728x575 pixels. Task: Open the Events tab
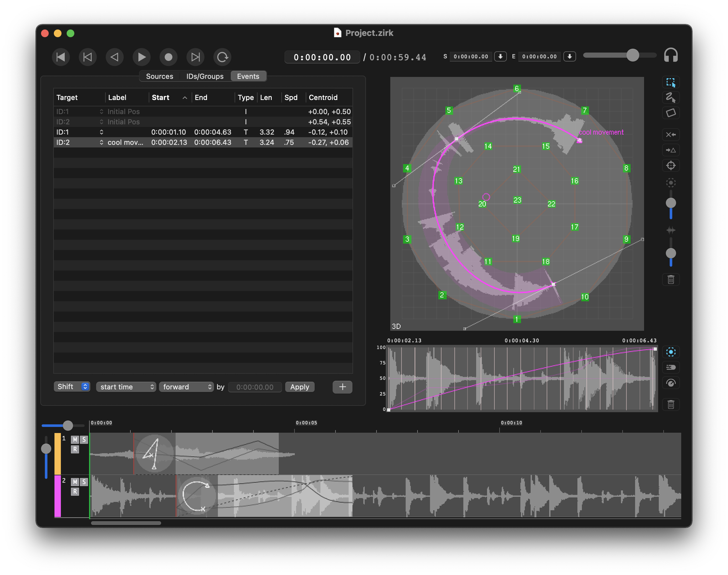pyautogui.click(x=248, y=76)
